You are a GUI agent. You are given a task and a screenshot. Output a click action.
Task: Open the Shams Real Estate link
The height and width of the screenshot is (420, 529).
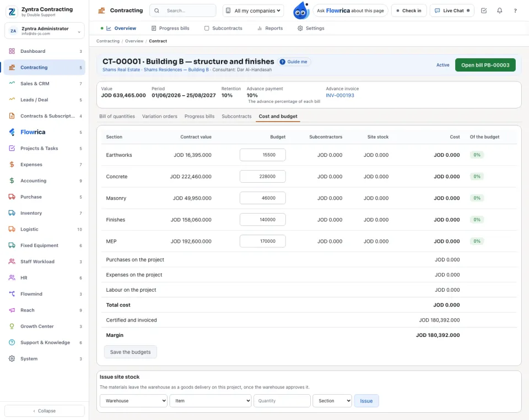121,70
